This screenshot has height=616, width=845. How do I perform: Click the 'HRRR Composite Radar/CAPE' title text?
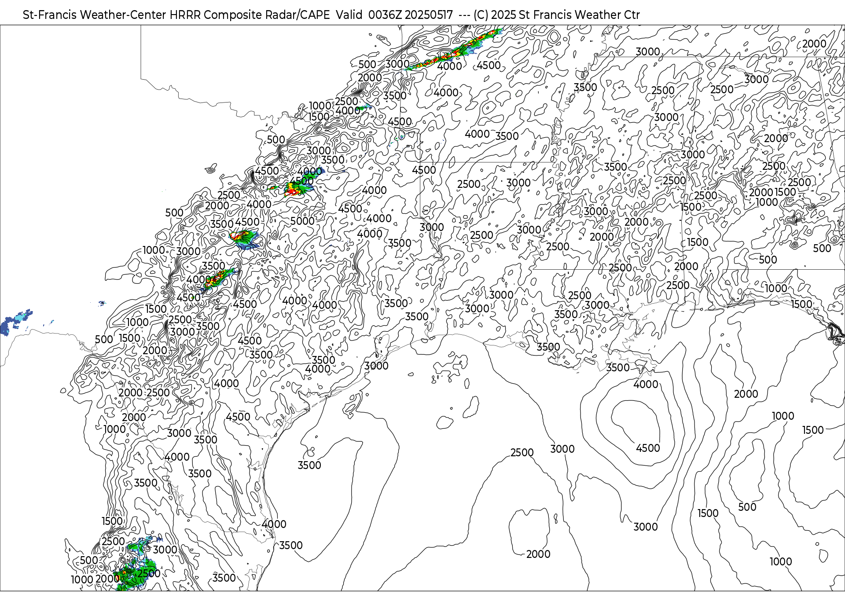click(250, 15)
